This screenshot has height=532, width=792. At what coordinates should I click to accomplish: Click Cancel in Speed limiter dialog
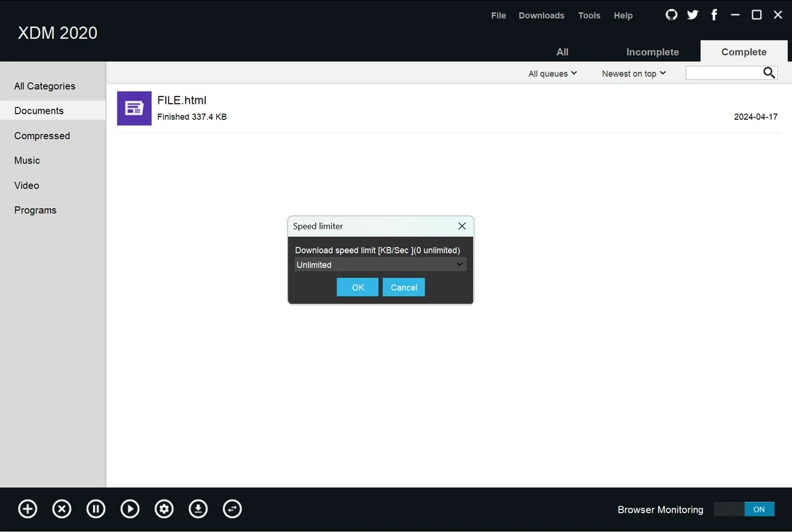403,287
